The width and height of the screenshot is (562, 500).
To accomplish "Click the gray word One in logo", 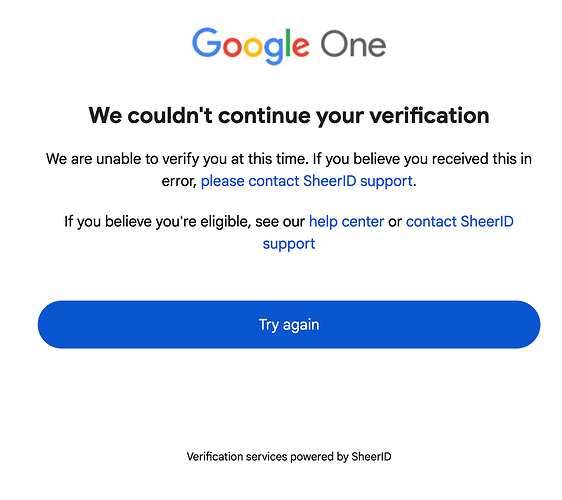I will pyautogui.click(x=353, y=44).
